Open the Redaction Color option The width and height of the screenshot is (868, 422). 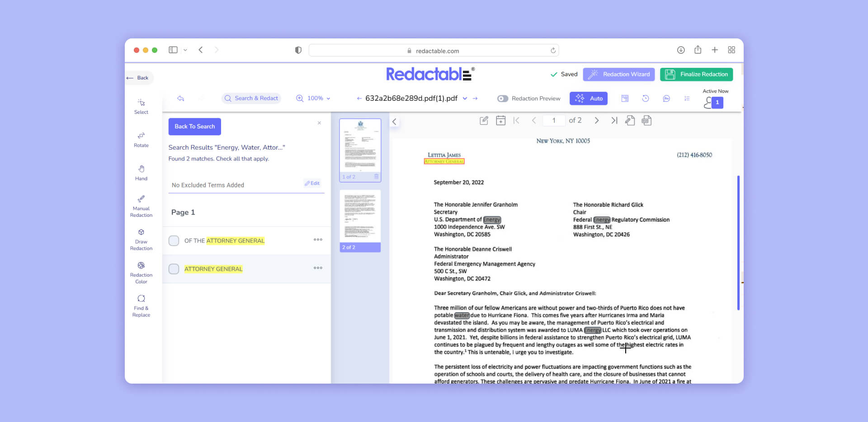coord(141,272)
